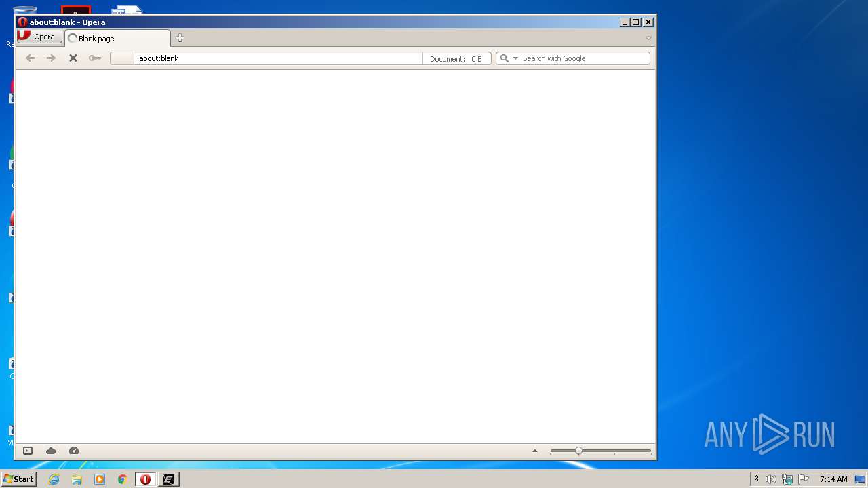
Task: Close the Opera window
Action: coord(648,22)
